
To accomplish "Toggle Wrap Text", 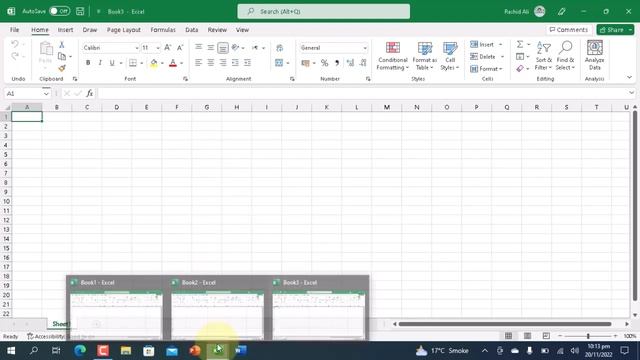I will [x=280, y=48].
